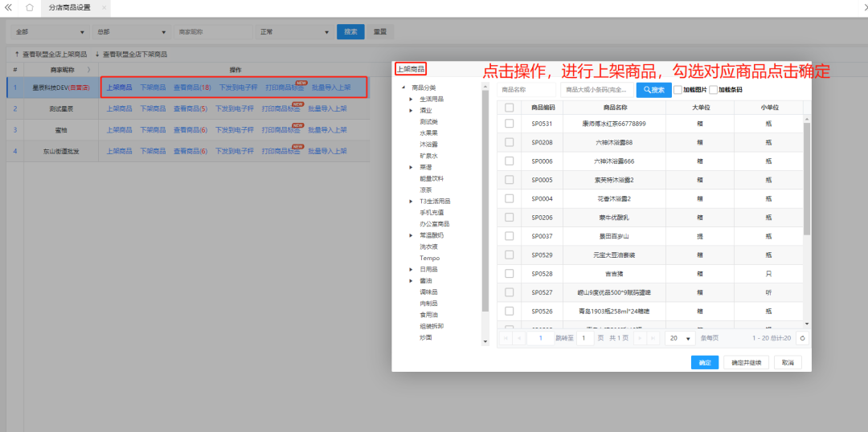Expand the 商家昵称 column chevron

88,70
